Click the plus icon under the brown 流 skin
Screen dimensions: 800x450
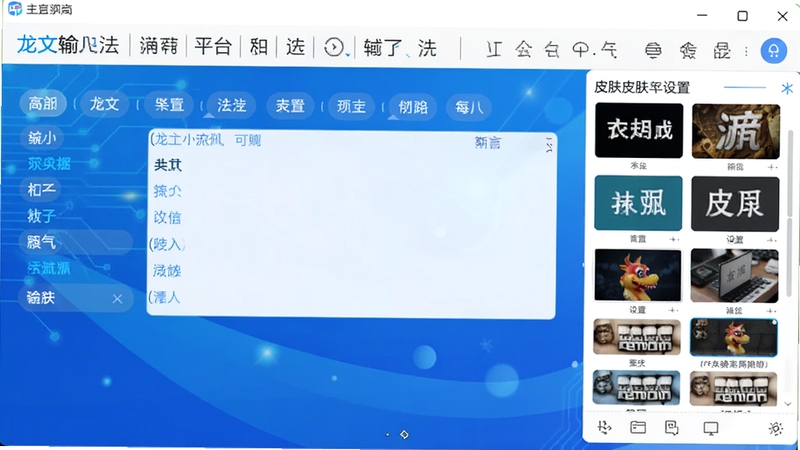click(772, 167)
